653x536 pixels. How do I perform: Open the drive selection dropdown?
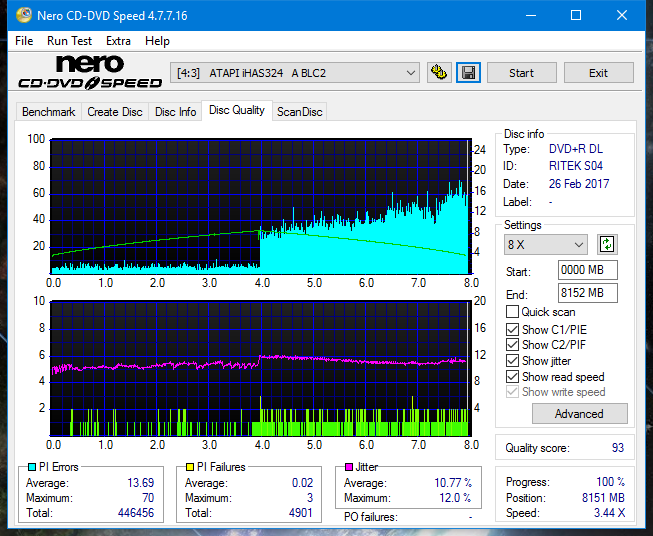(x=295, y=73)
